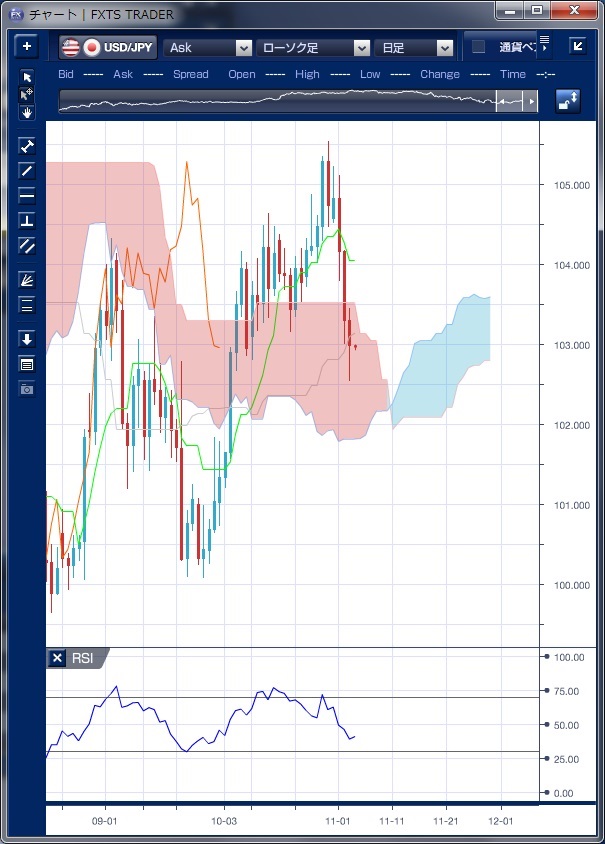Toggle the chart scroll lock icon
This screenshot has height=844, width=605.
[x=568, y=101]
